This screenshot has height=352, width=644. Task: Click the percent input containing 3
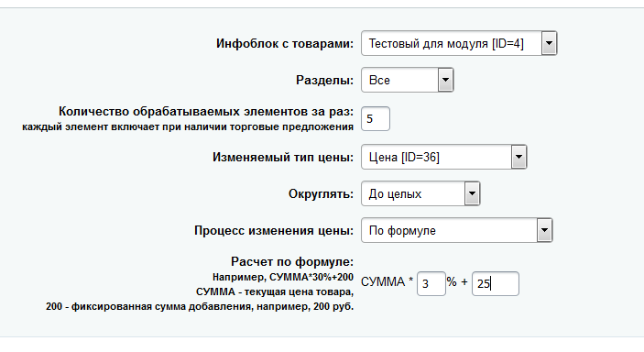[x=431, y=283]
